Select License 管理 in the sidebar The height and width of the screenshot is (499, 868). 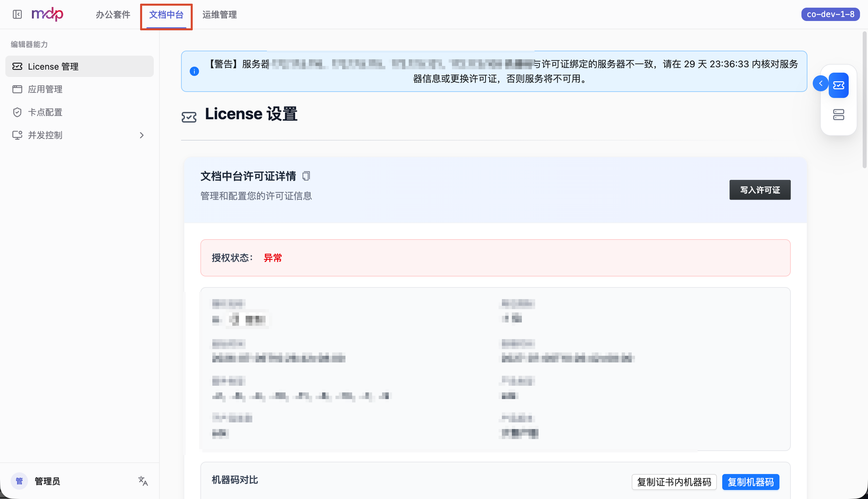(x=80, y=67)
